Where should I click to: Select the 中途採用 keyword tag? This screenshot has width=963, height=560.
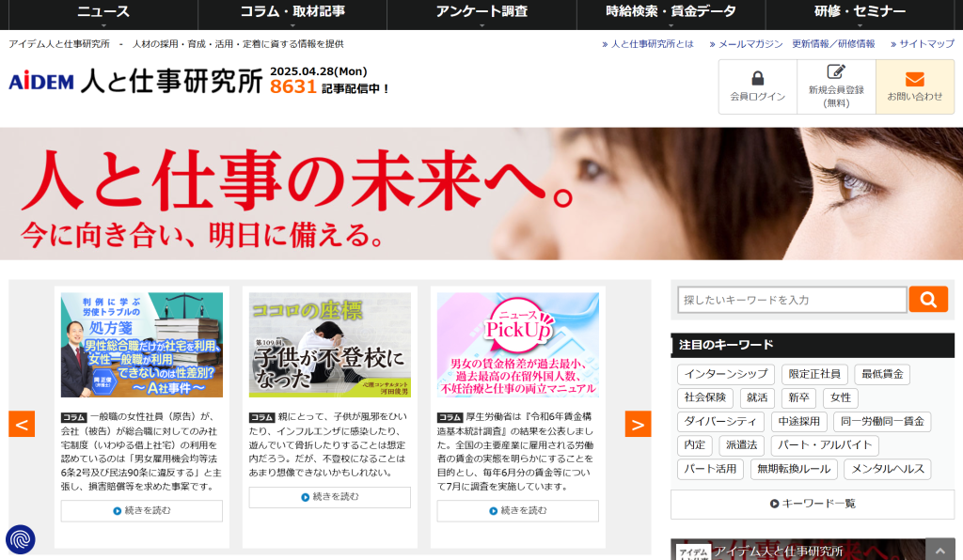pyautogui.click(x=799, y=422)
